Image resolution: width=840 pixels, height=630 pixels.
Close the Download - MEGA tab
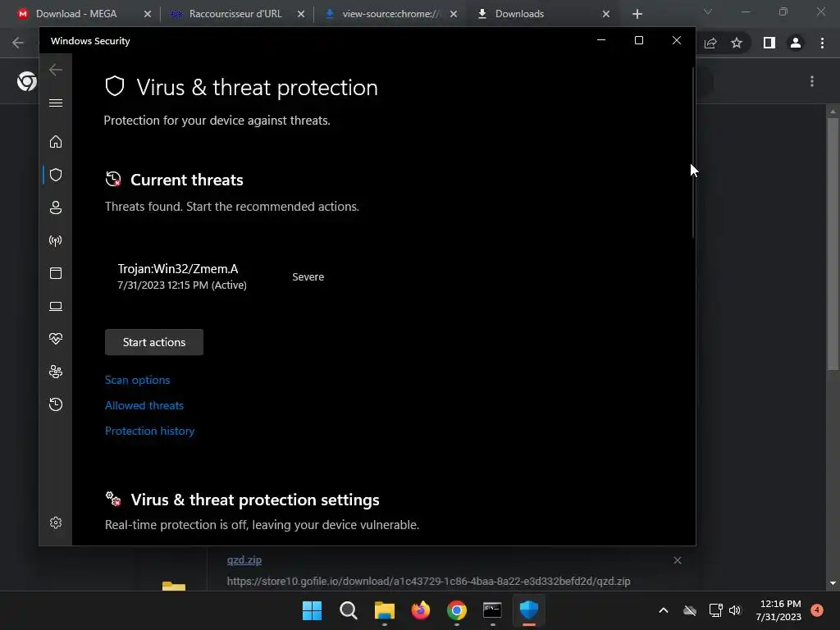coord(148,14)
